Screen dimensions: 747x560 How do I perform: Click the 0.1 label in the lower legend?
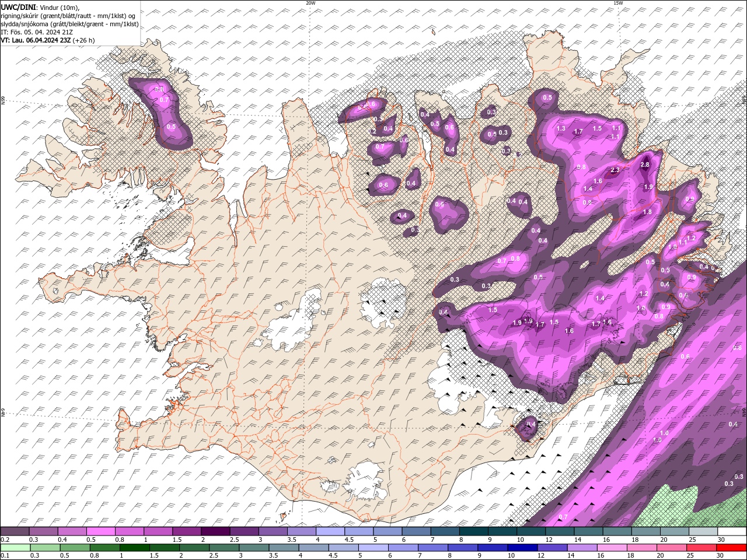coord(5,555)
